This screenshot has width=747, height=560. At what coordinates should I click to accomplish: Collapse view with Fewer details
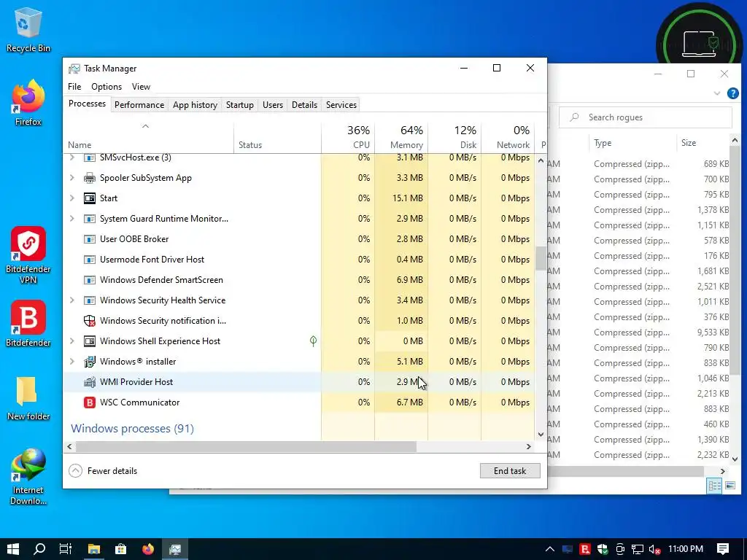click(x=104, y=471)
